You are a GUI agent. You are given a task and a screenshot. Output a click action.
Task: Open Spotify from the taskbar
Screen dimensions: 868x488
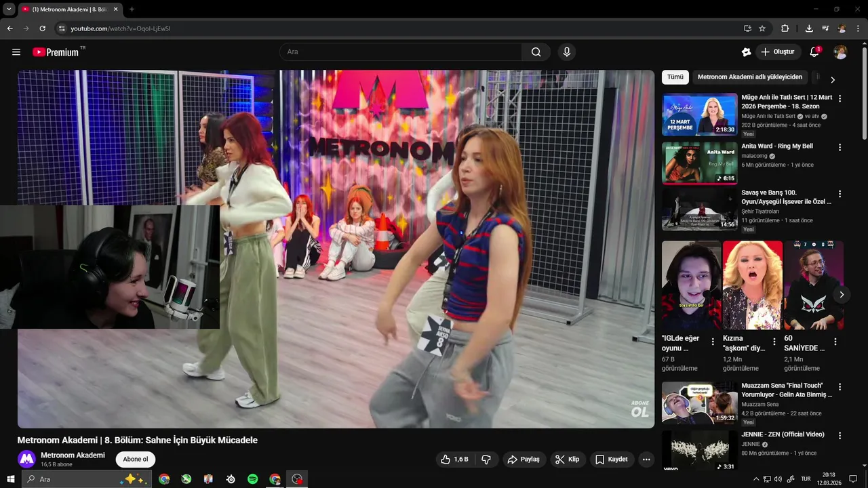click(253, 479)
